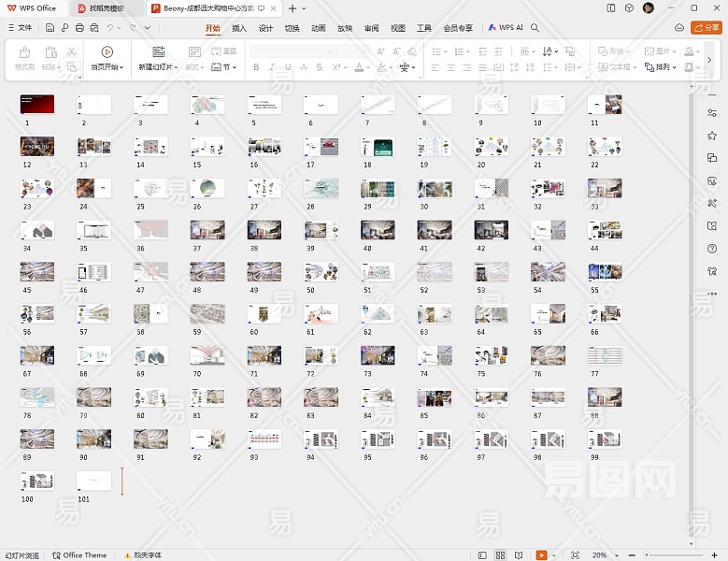Image resolution: width=728 pixels, height=561 pixels.
Task: Select slide 37 thumbnail
Action: (207, 230)
